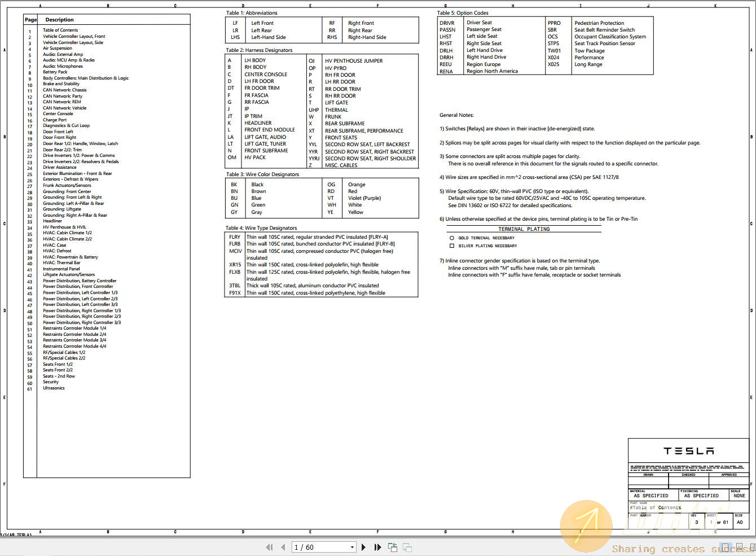Click the 'TERMINAL PLATING' legend title

click(524, 229)
